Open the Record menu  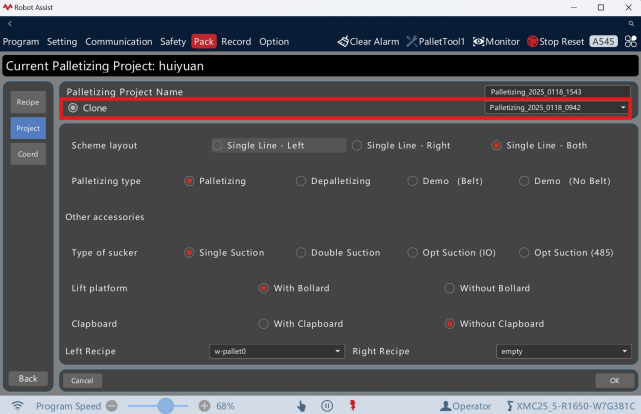click(236, 42)
